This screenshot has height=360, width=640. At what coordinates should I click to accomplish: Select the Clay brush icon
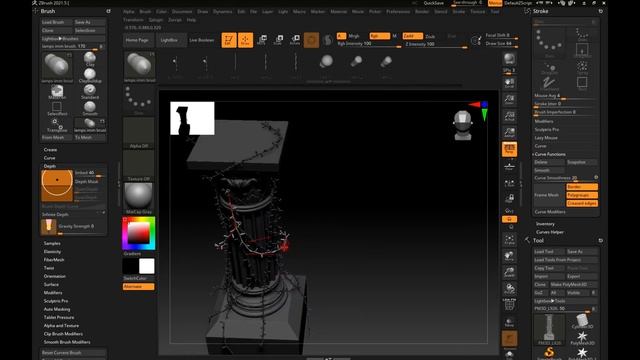pyautogui.click(x=90, y=59)
